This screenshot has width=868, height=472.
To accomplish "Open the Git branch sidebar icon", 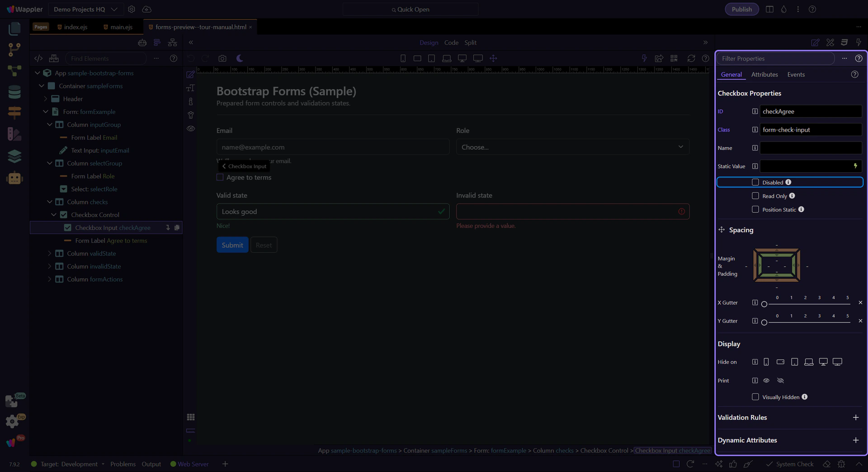I will pyautogui.click(x=14, y=50).
